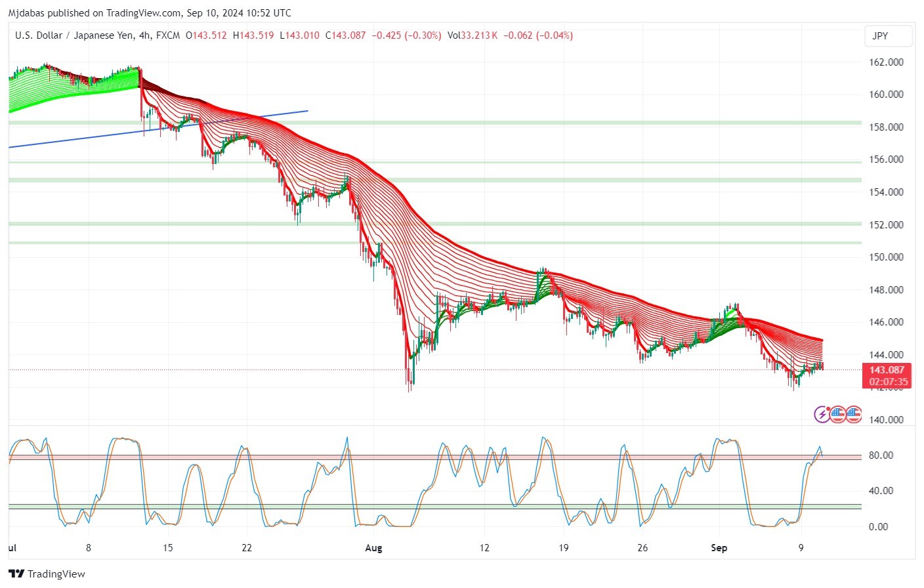Open the JPY currency selector
The height and width of the screenshot is (588, 924).
(888, 36)
